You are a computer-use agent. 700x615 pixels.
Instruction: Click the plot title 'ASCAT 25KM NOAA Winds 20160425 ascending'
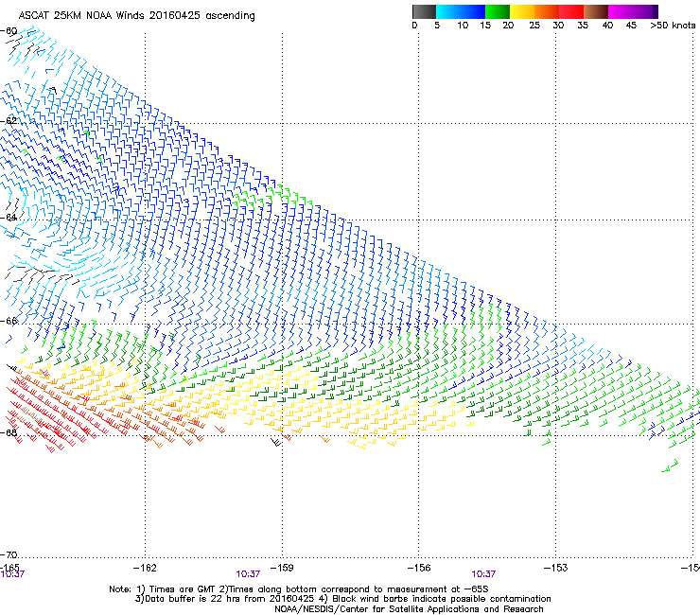point(136,16)
